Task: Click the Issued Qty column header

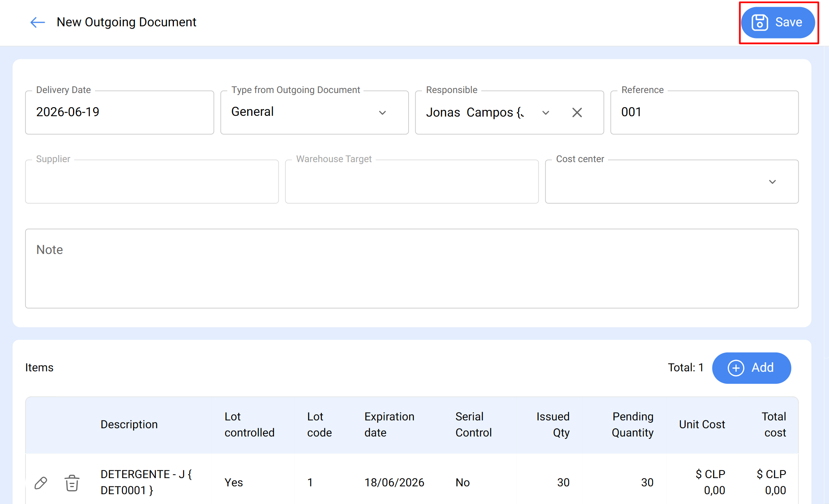Action: coord(553,424)
